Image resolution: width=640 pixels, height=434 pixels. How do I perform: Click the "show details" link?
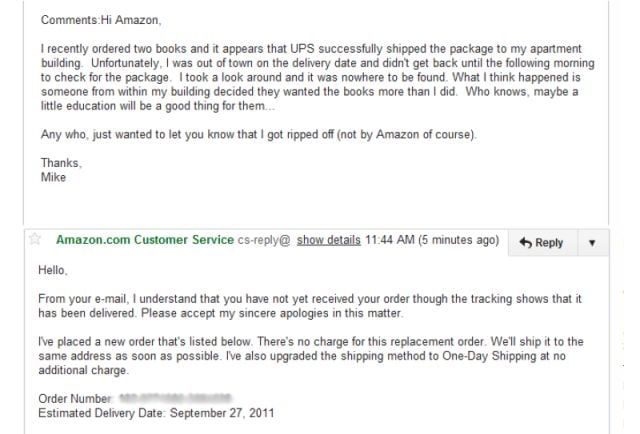pyautogui.click(x=329, y=241)
